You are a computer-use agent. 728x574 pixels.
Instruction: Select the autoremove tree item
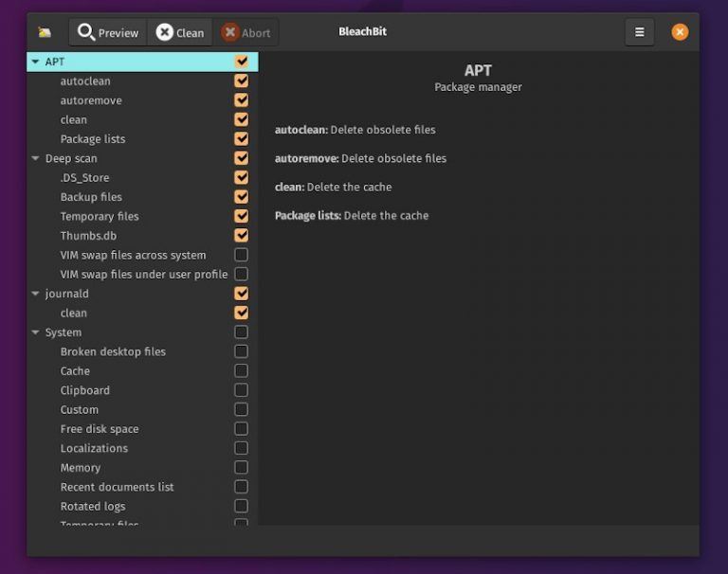point(91,100)
